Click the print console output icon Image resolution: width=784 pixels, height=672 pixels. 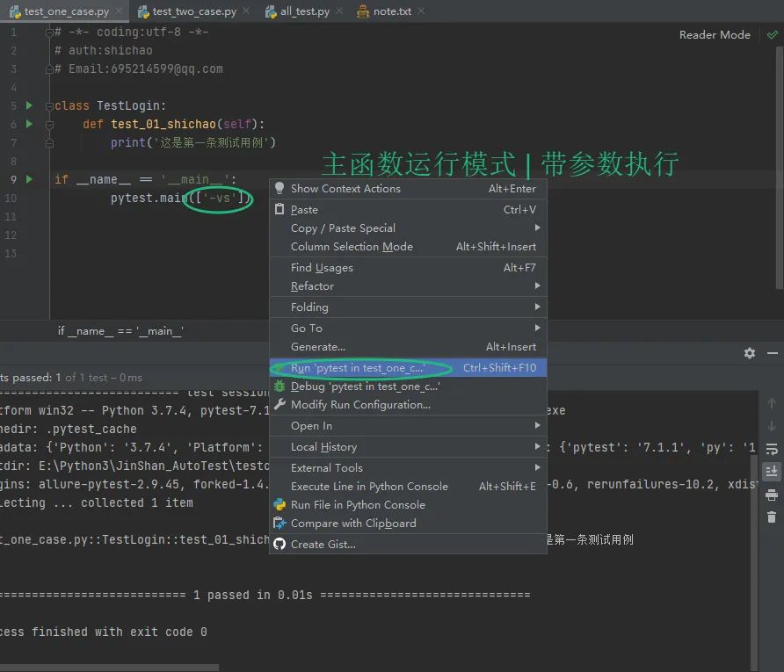point(772,495)
